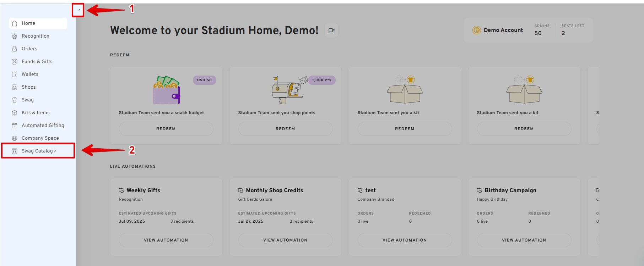This screenshot has height=266, width=644.
Task: View the Weekly Gifts automation
Action: [x=166, y=240]
